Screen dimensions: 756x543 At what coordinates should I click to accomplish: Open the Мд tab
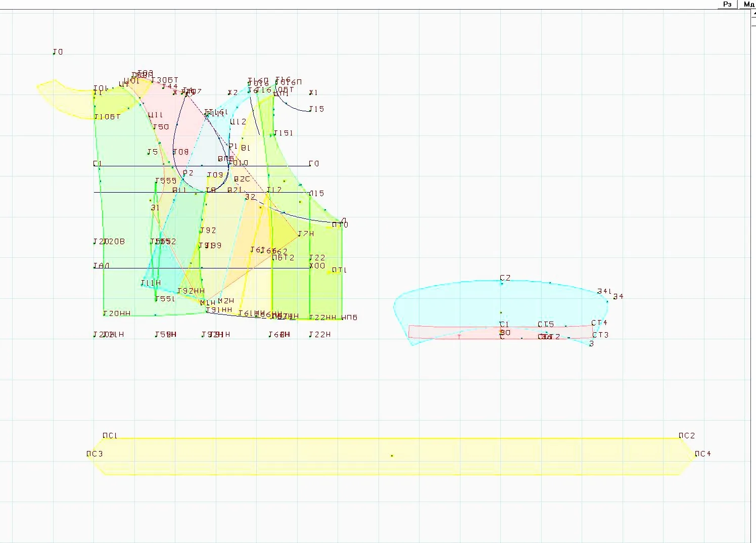[748, 4]
